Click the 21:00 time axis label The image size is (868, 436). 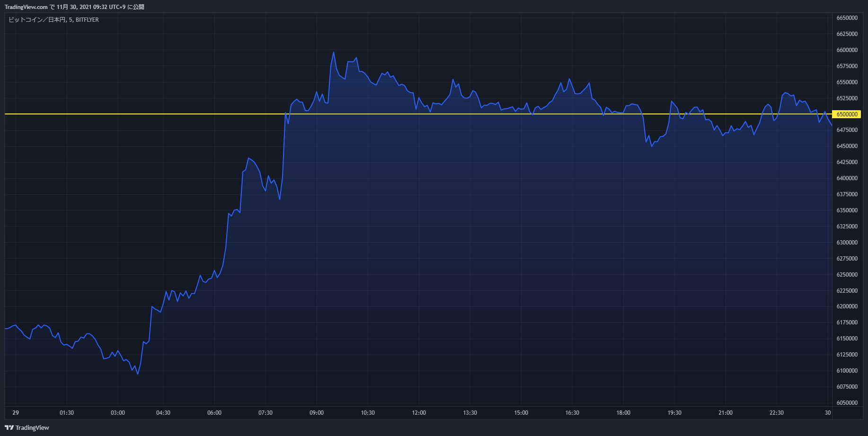click(726, 413)
